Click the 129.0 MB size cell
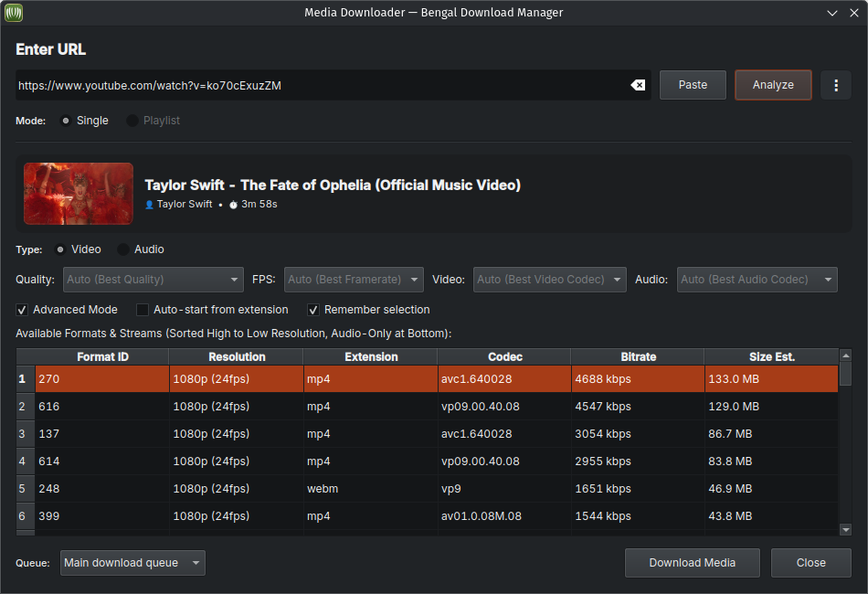 tap(772, 407)
